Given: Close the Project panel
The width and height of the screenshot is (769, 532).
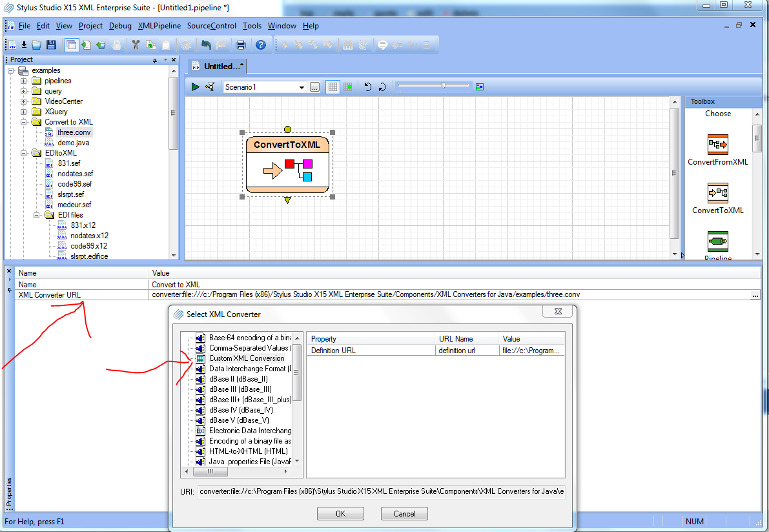Looking at the screenshot, I should 174,60.
